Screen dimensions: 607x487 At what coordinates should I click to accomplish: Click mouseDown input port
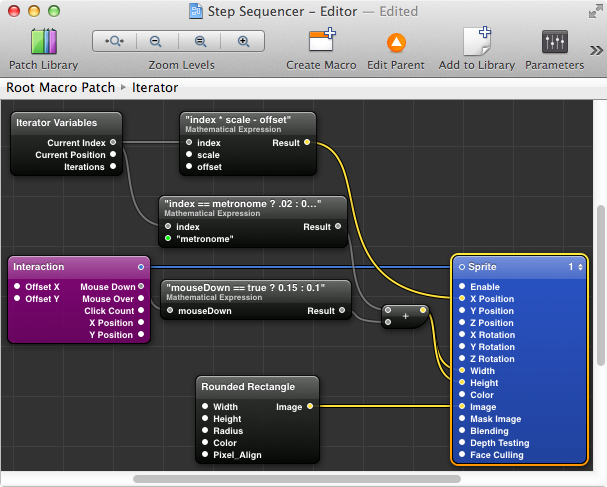170,310
